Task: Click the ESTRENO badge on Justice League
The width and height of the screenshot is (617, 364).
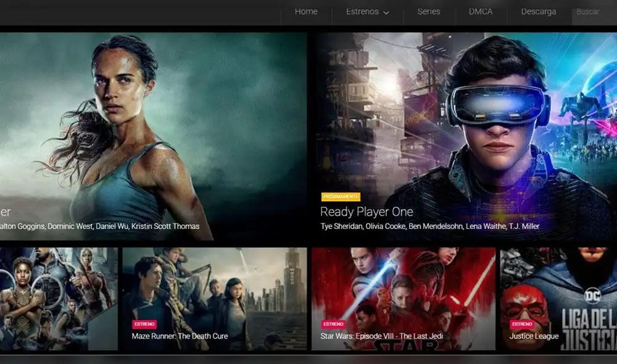Action: 522,324
